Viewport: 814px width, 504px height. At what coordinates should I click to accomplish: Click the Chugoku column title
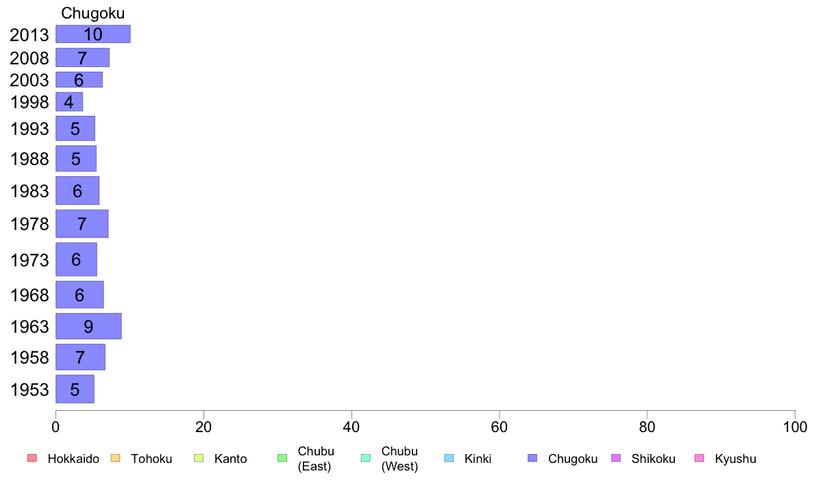pos(93,13)
